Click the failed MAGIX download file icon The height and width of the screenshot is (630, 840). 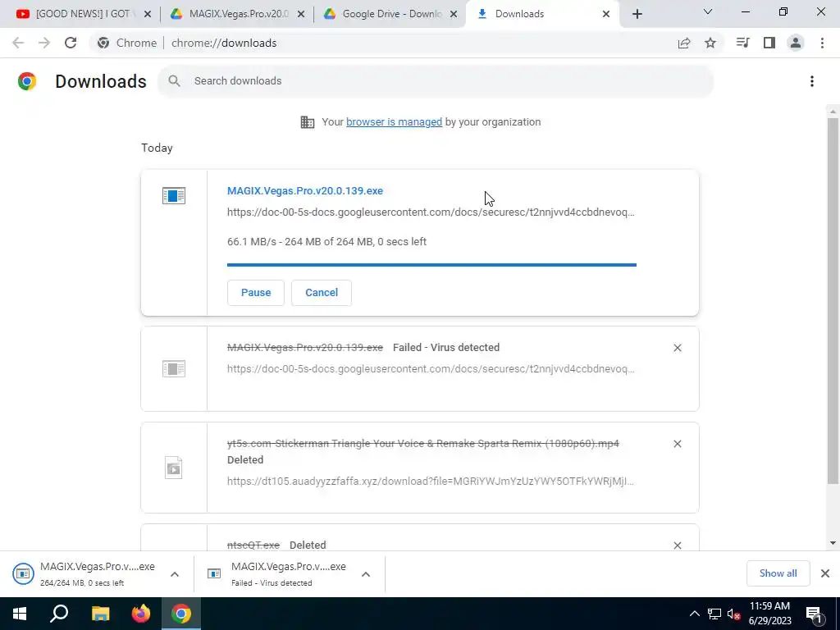174,368
